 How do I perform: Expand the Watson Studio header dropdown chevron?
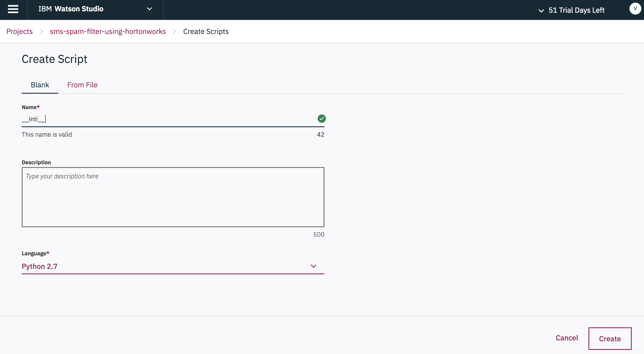pos(149,9)
